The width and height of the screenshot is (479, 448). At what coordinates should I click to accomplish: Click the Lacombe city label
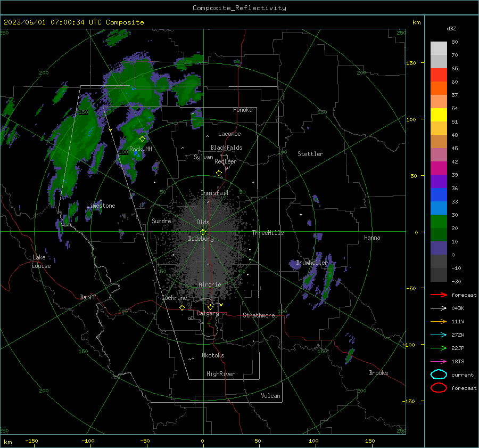(x=229, y=134)
